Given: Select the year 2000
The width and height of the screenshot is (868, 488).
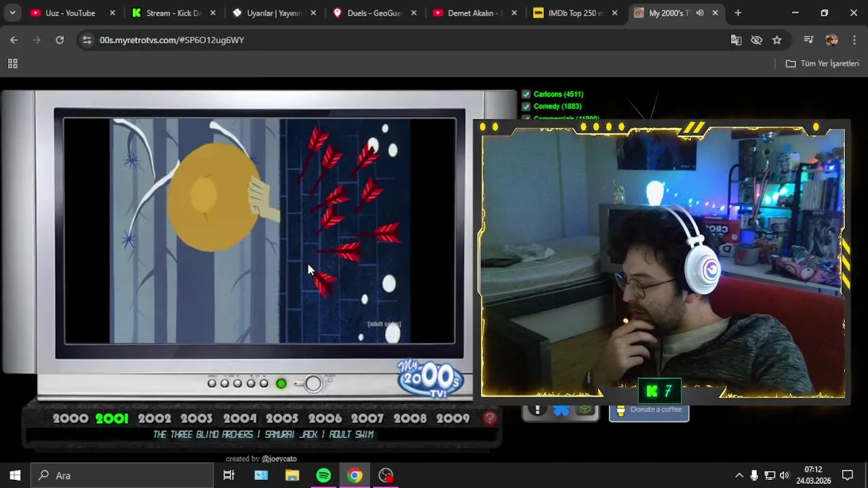Looking at the screenshot, I should [x=71, y=418].
